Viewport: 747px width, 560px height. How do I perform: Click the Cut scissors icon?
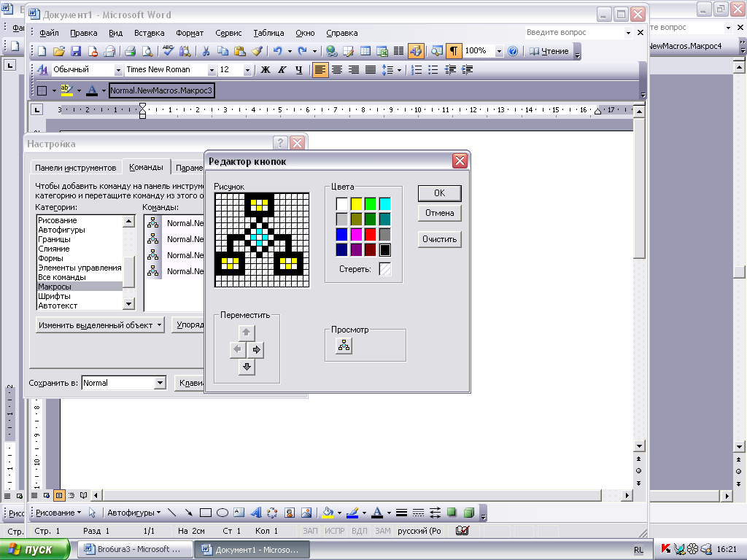(206, 51)
